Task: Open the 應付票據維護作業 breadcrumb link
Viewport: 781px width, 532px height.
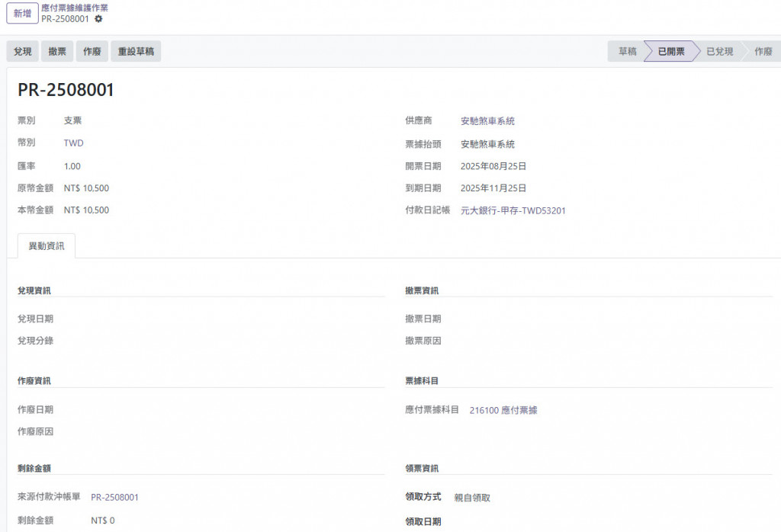Action: pyautogui.click(x=75, y=8)
